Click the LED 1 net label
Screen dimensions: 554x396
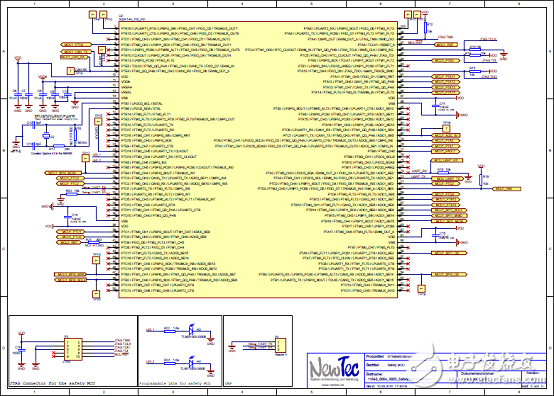tap(151, 330)
